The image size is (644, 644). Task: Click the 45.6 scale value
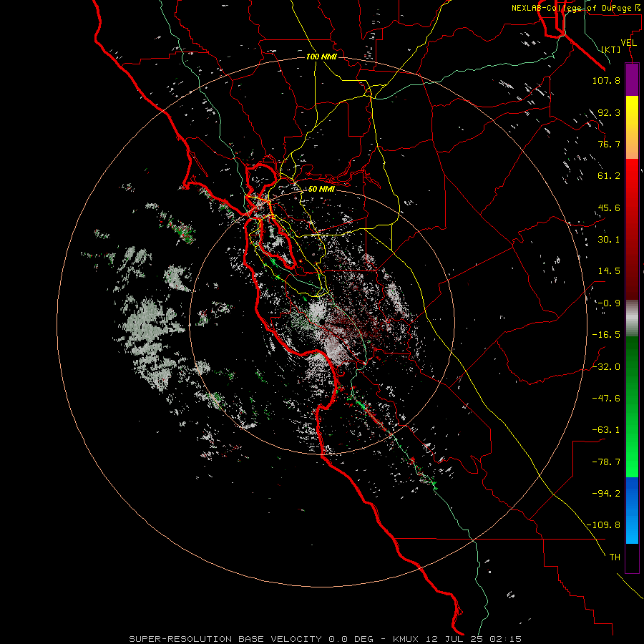[x=609, y=208]
